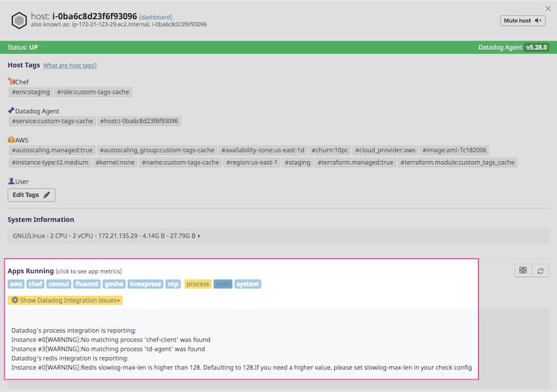Select the #availability-zone:us-east-1d tag
The image size is (557, 392).
(x=263, y=151)
